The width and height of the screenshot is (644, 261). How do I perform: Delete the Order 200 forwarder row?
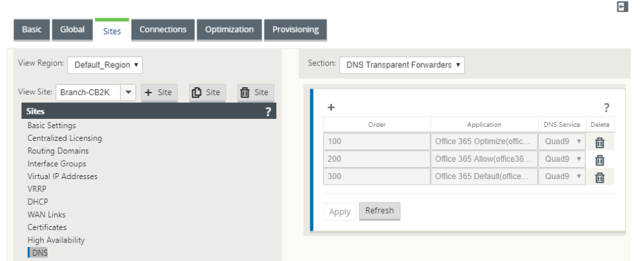600,160
